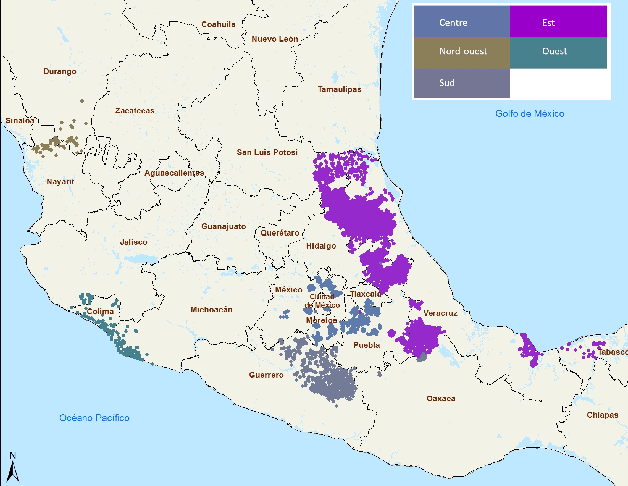
Task: Click the San Luis Potosí label
Action: [267, 152]
